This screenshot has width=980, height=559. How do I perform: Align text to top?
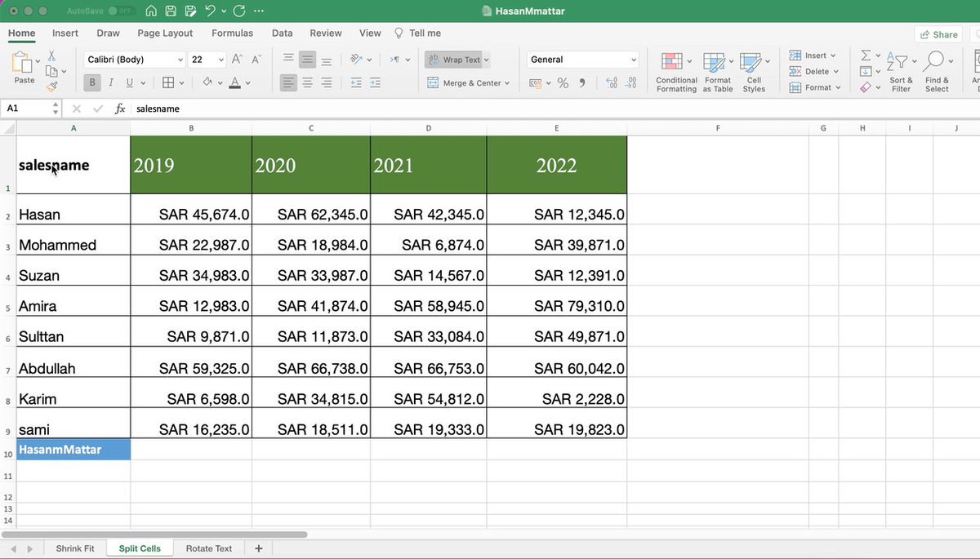click(x=288, y=60)
